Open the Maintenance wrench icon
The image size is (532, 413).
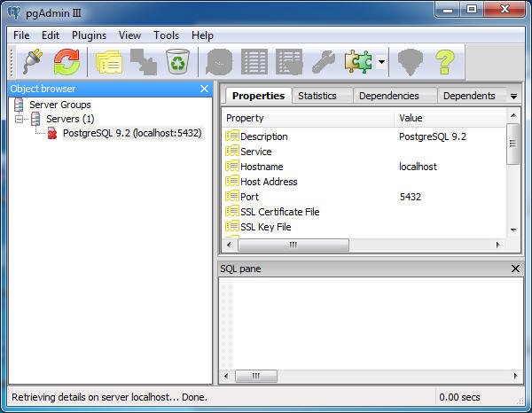[x=324, y=62]
